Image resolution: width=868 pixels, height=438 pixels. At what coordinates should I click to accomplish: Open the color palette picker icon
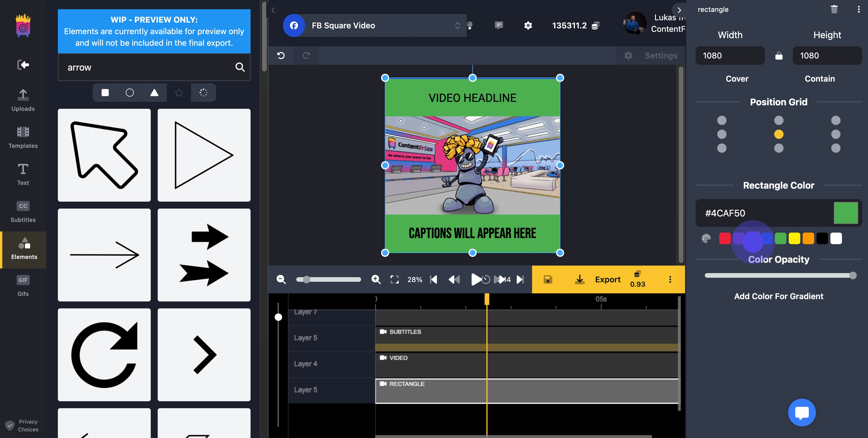click(x=706, y=239)
